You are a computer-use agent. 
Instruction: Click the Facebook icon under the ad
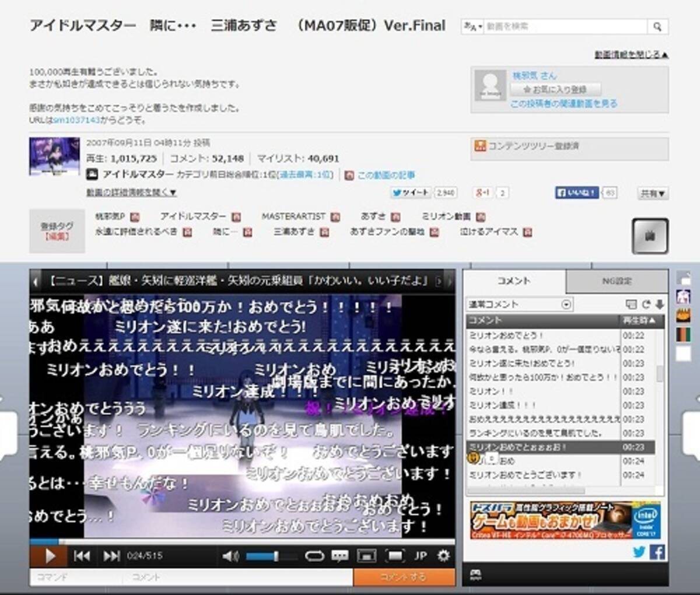point(657,552)
